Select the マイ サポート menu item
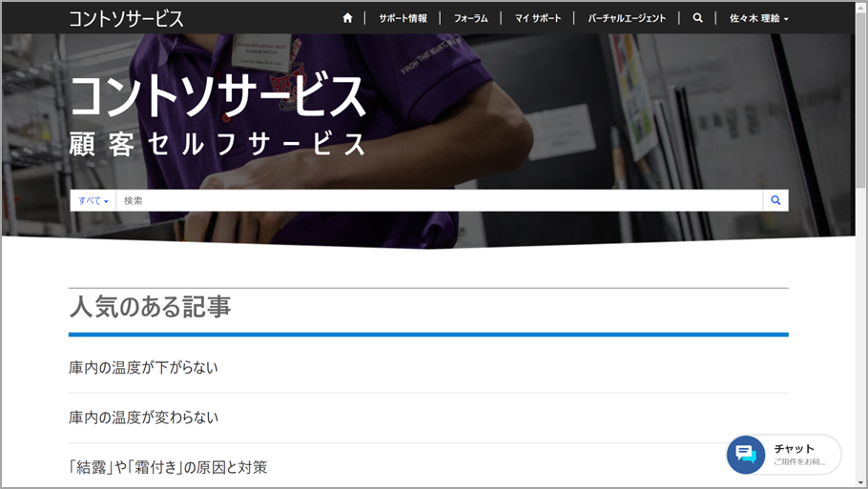 pyautogui.click(x=538, y=18)
